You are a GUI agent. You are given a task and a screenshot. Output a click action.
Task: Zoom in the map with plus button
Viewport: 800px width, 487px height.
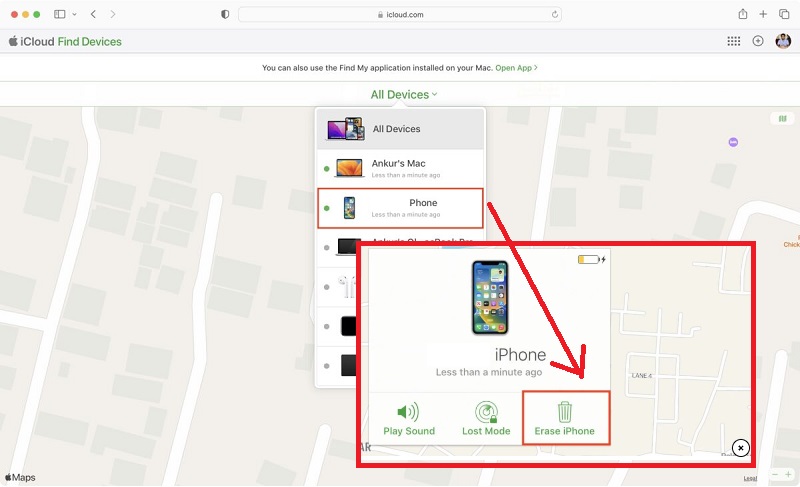click(x=790, y=473)
